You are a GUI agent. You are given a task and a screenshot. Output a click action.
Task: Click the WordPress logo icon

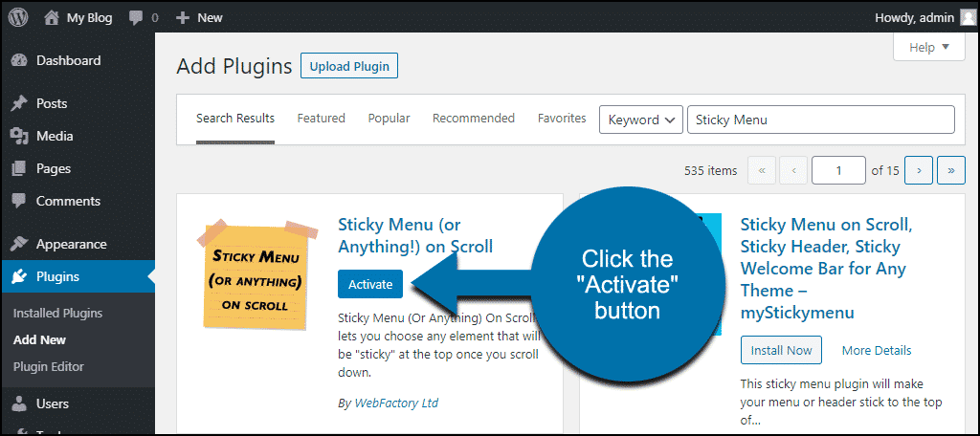(x=18, y=17)
